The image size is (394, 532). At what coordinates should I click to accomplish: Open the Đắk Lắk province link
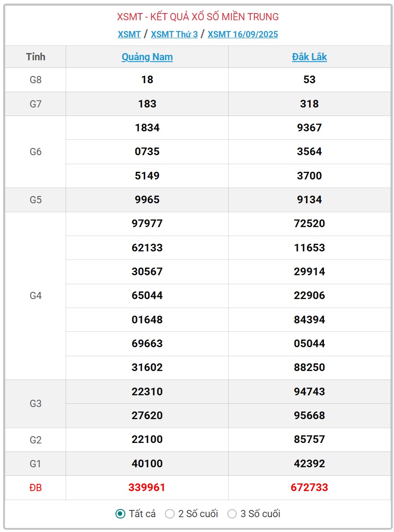pos(309,57)
